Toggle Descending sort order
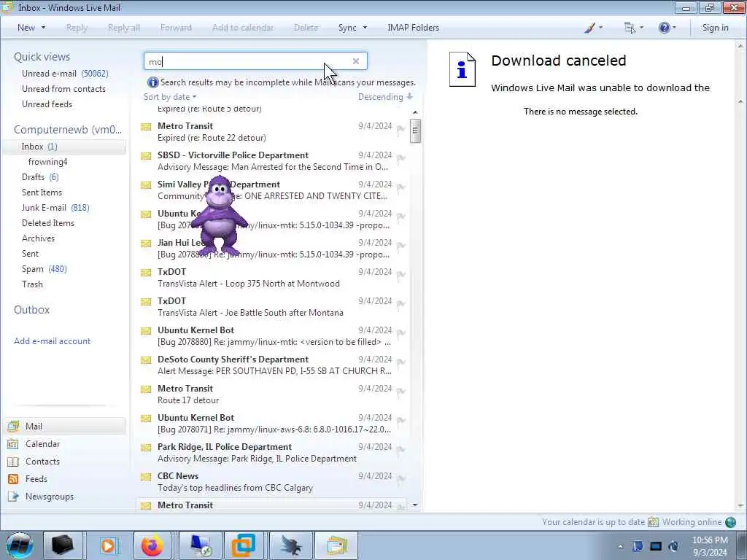This screenshot has height=560, width=747. tap(385, 97)
